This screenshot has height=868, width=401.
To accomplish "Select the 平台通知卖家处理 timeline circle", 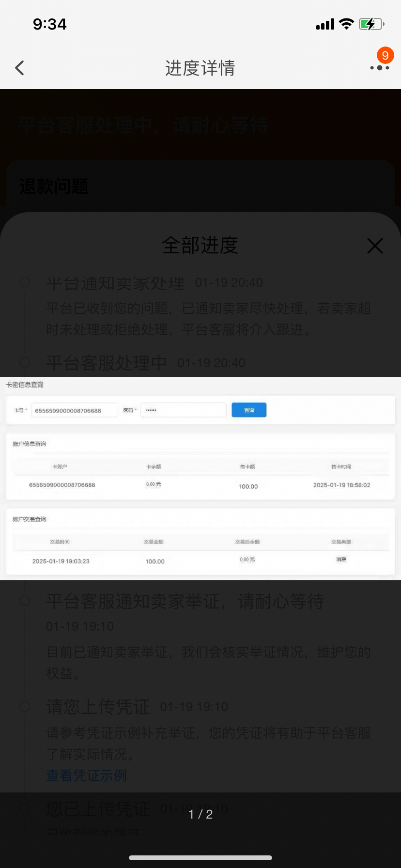I will (25, 282).
